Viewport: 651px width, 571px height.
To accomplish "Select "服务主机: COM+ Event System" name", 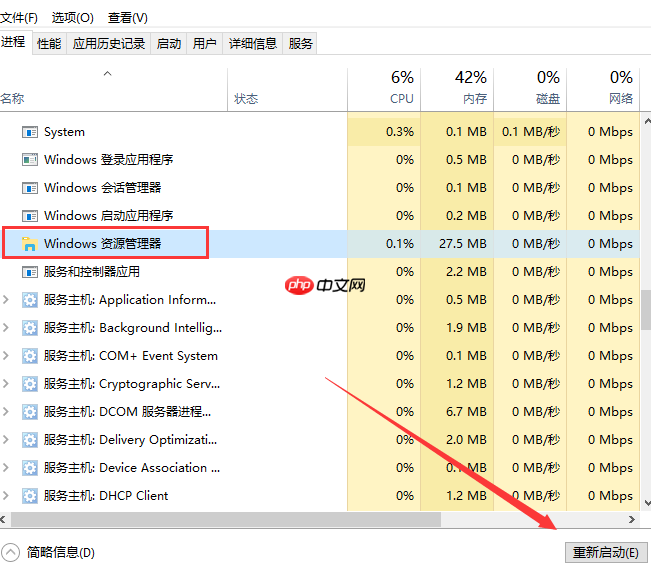I will [131, 356].
